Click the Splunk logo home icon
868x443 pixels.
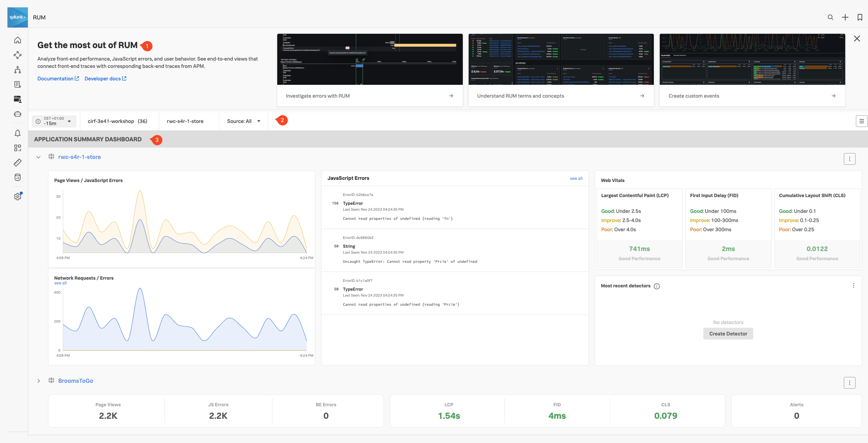pyautogui.click(x=18, y=17)
